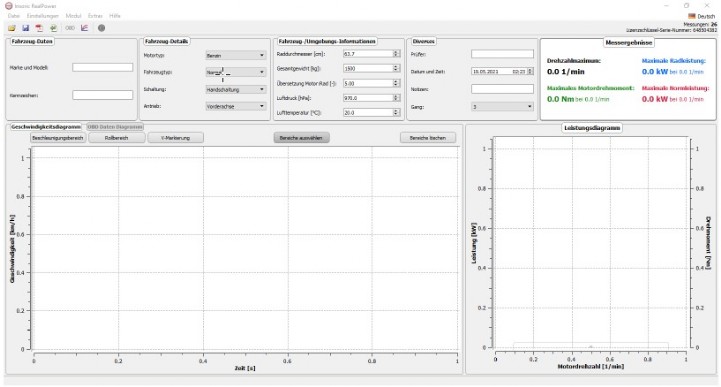Viewport: 721px width, 387px height.
Task: Open the Einstellungen menu
Action: coord(43,16)
